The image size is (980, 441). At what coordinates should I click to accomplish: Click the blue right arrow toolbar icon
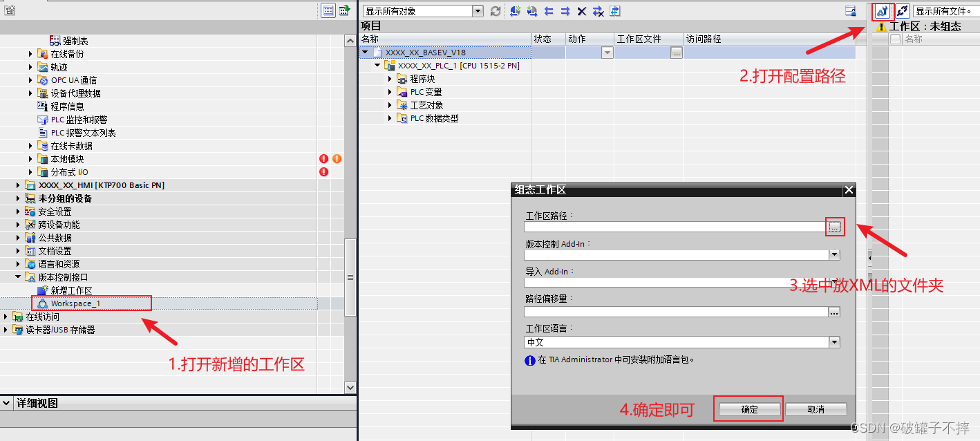click(x=565, y=11)
